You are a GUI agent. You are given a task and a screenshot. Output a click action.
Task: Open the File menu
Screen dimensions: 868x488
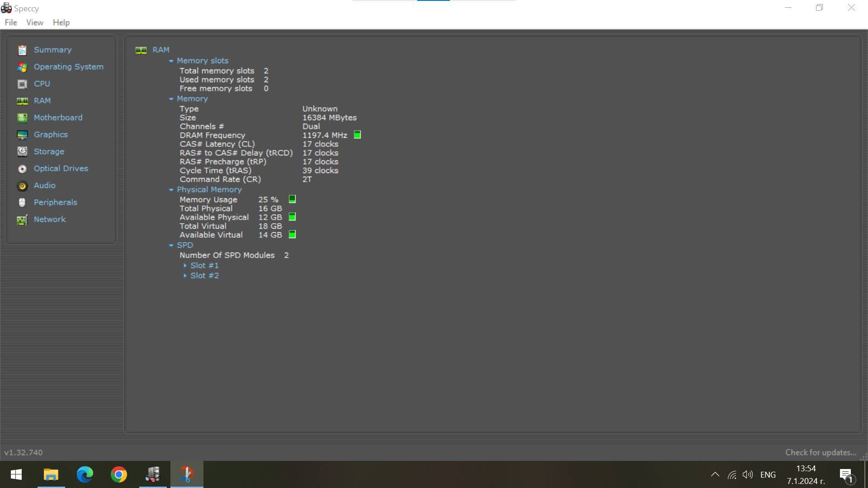click(x=10, y=22)
